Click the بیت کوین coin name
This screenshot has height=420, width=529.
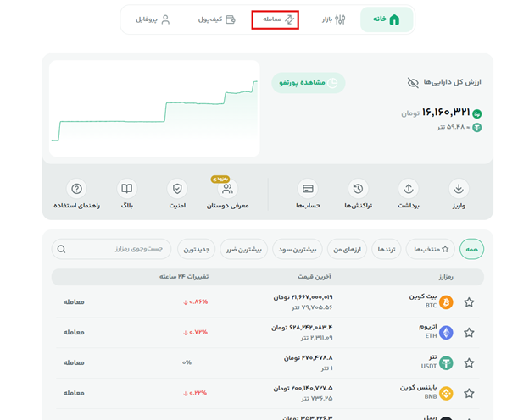click(423, 296)
